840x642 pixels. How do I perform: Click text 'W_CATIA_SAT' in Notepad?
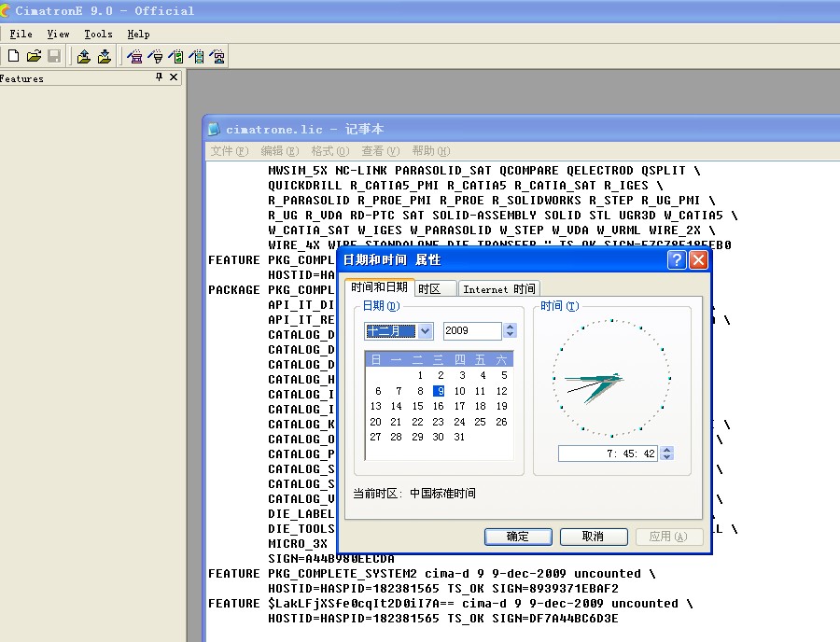(309, 230)
